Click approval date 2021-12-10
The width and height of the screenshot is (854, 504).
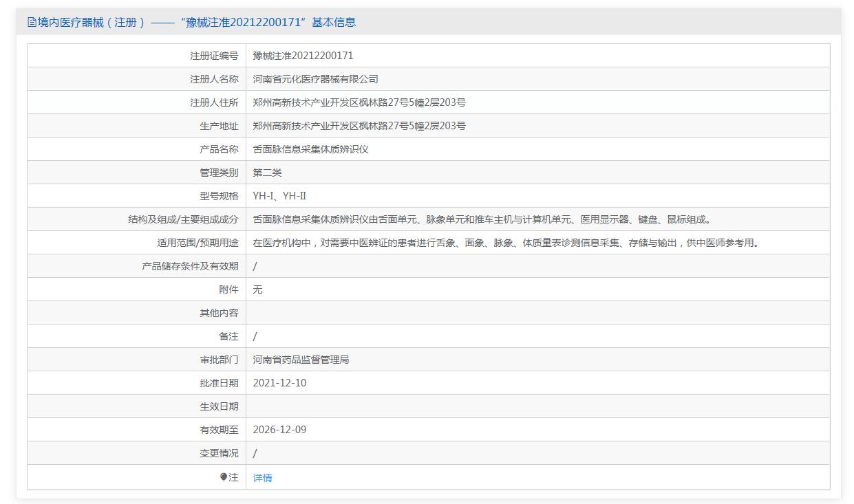coord(279,383)
